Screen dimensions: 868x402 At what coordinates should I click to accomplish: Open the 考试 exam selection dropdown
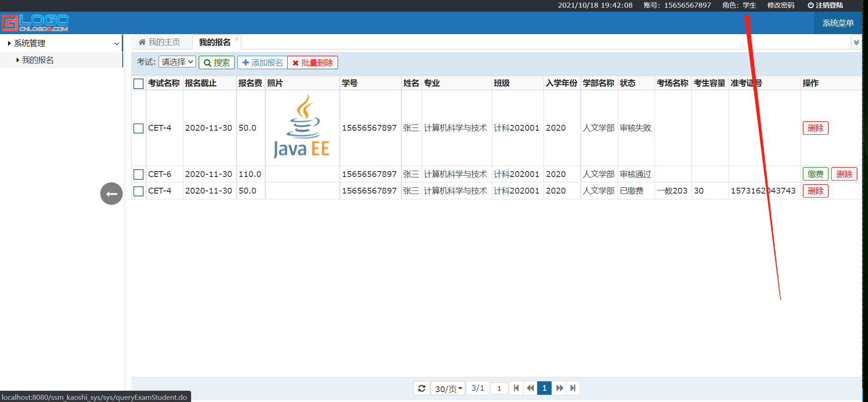pyautogui.click(x=177, y=62)
